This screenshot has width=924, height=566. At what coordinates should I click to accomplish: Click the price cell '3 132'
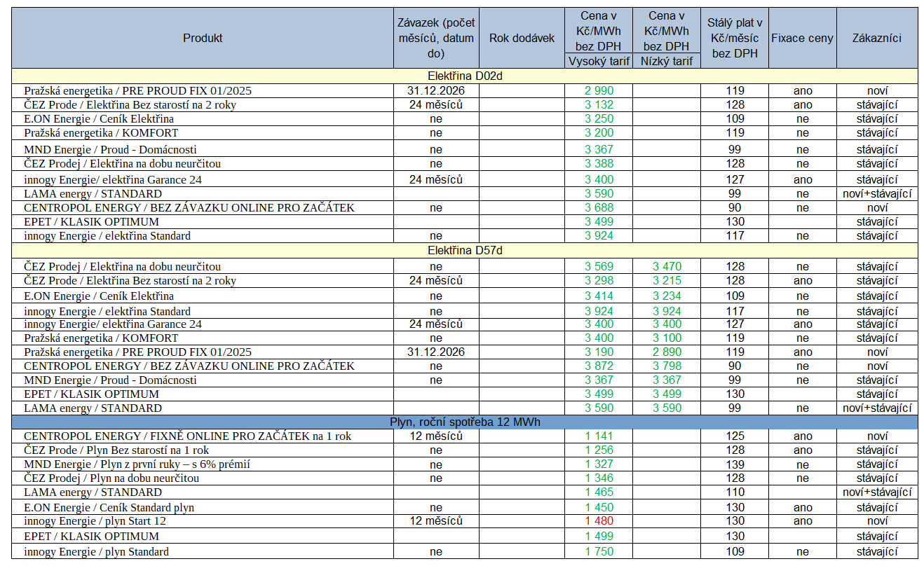[x=599, y=104]
